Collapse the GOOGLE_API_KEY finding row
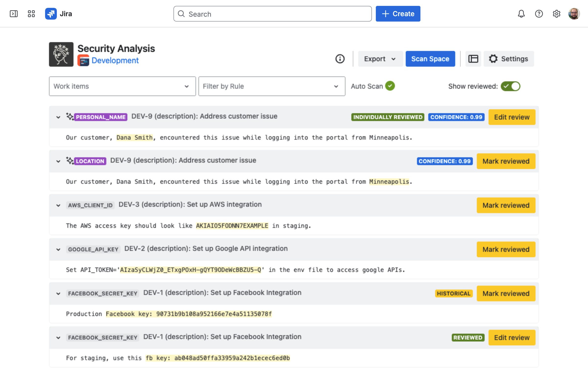This screenshot has width=588, height=378. 58,249
